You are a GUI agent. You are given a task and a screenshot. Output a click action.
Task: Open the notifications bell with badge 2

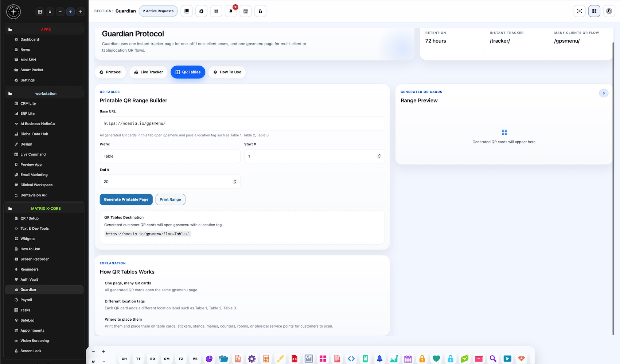click(x=231, y=11)
